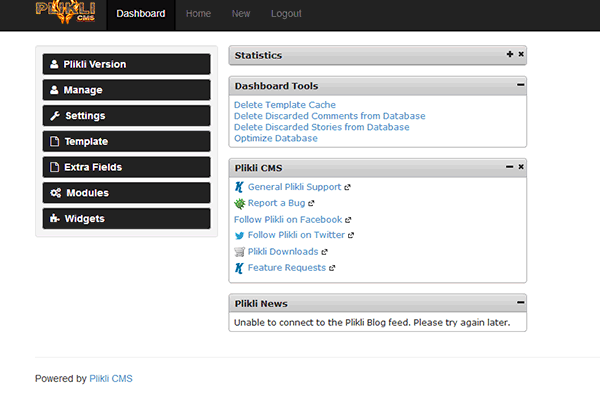
Task: Open General Plikli Support link
Action: [x=294, y=187]
